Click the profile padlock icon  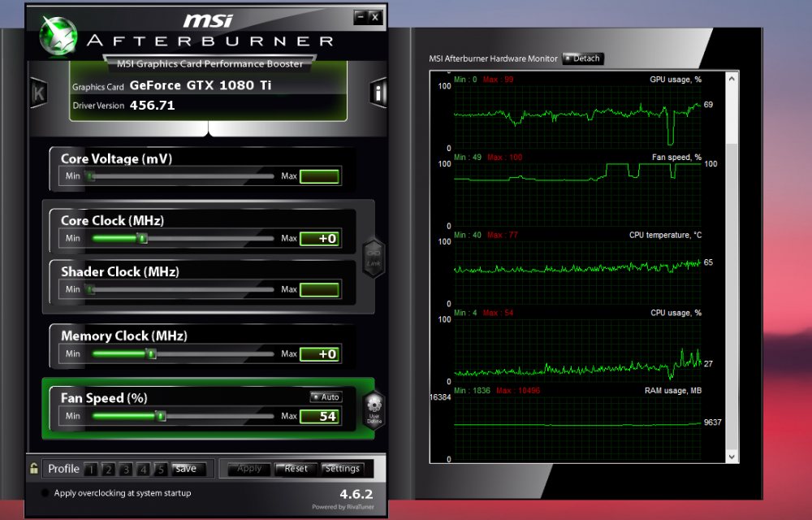(34, 469)
